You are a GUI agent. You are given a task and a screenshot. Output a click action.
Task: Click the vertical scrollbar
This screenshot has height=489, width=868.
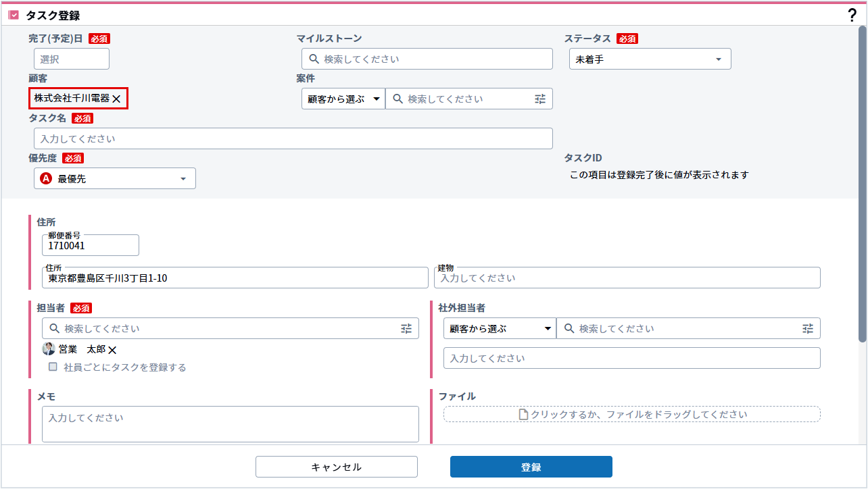pos(862,182)
